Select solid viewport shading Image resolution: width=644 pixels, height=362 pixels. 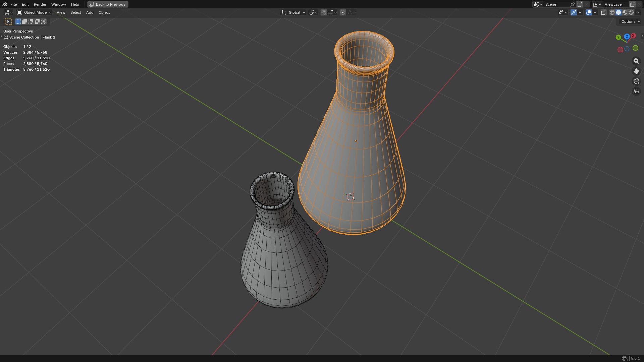pos(619,12)
